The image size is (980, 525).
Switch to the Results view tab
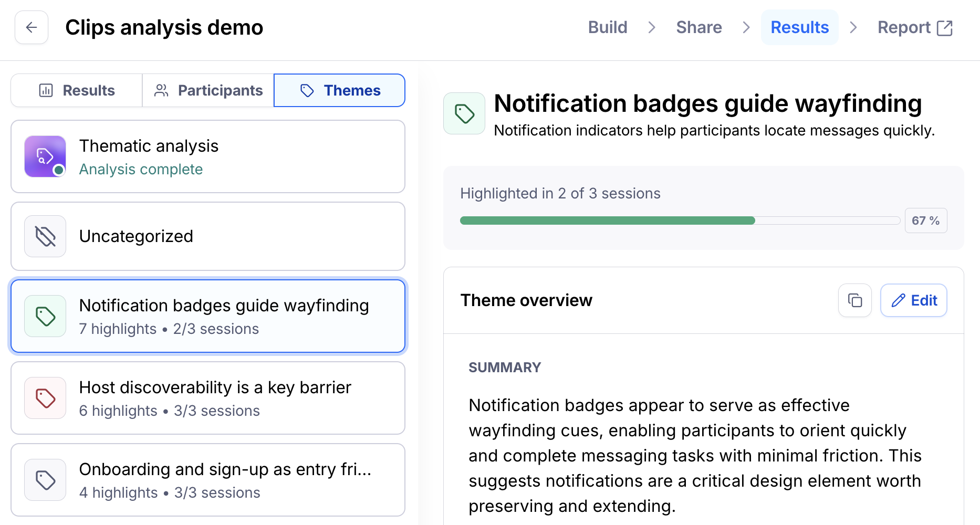coord(77,90)
